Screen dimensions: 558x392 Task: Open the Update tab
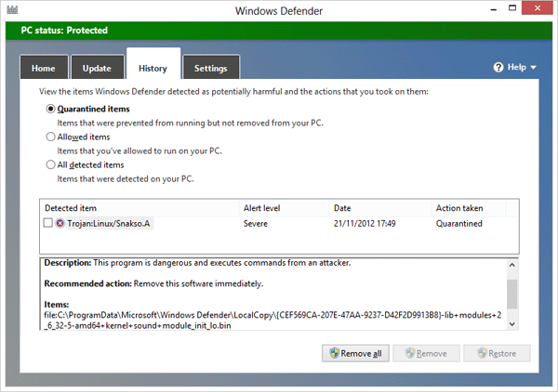point(97,68)
